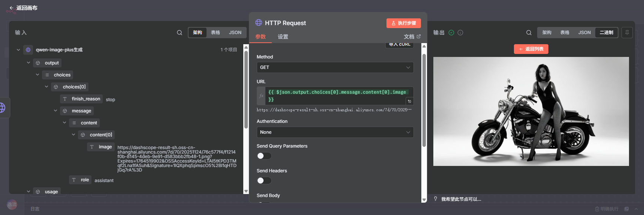Click the search icon in the input panel
Image resolution: width=644 pixels, height=215 pixels.
(x=180, y=33)
